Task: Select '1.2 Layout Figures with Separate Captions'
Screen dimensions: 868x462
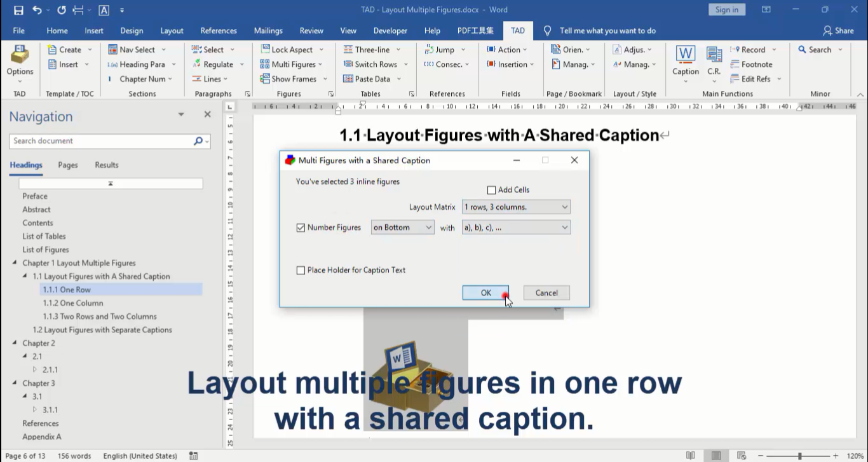Action: pos(102,330)
